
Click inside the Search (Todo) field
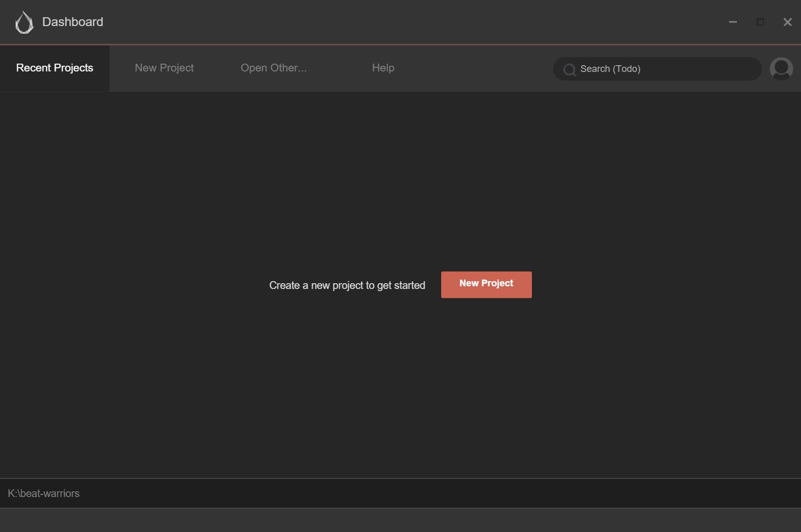(x=657, y=68)
